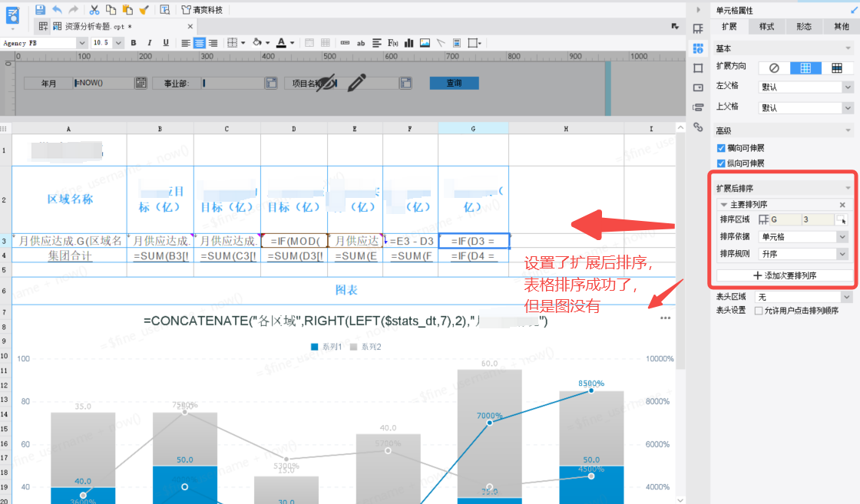This screenshot has width=860, height=504.
Task: Enable 允许用户点击排列顺序 checkbox
Action: (x=759, y=311)
